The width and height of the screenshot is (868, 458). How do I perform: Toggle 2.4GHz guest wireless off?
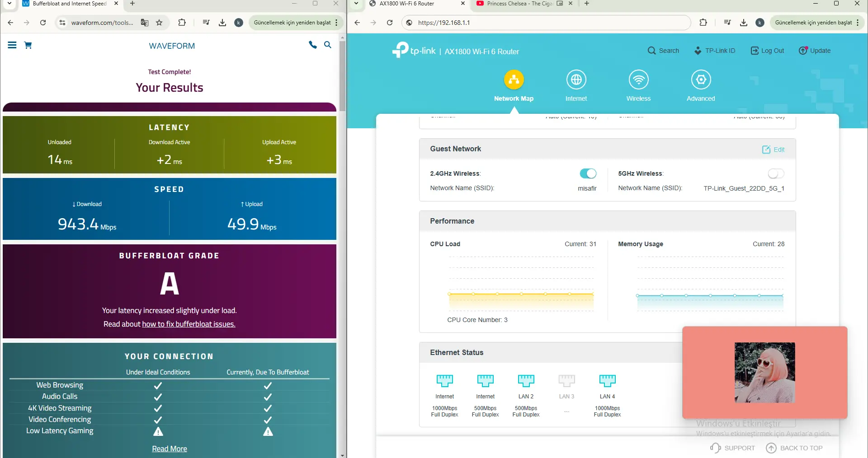click(588, 173)
